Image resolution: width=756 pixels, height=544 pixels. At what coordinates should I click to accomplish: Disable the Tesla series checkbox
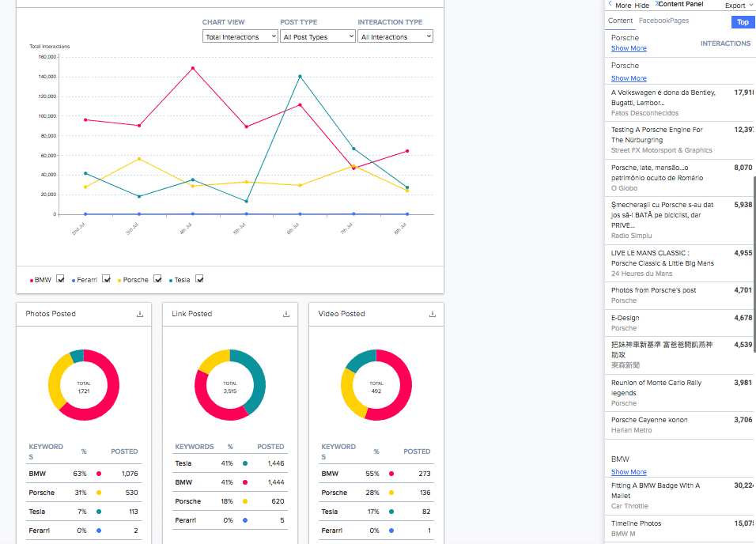pos(198,279)
